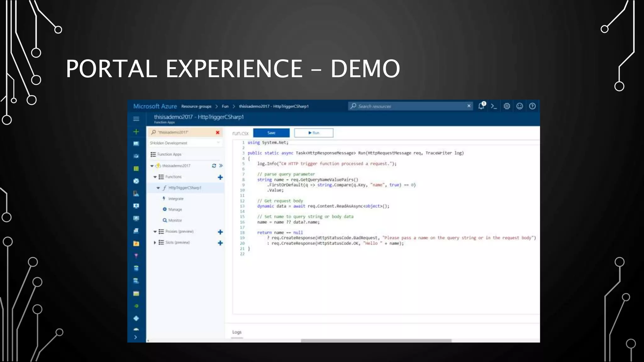The image size is (644, 362).
Task: Click the "using System.Net;" code line
Action: (x=268, y=143)
